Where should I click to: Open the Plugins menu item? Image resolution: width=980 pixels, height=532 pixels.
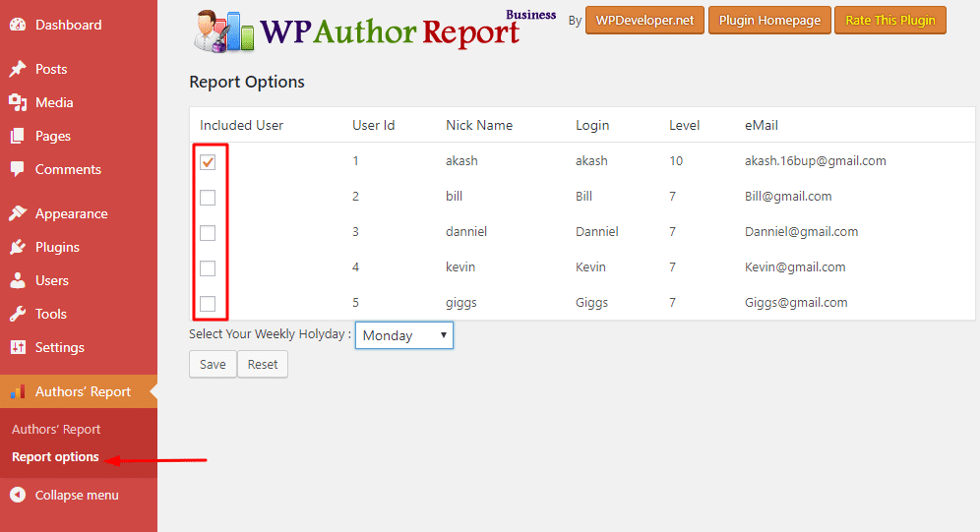coord(57,247)
